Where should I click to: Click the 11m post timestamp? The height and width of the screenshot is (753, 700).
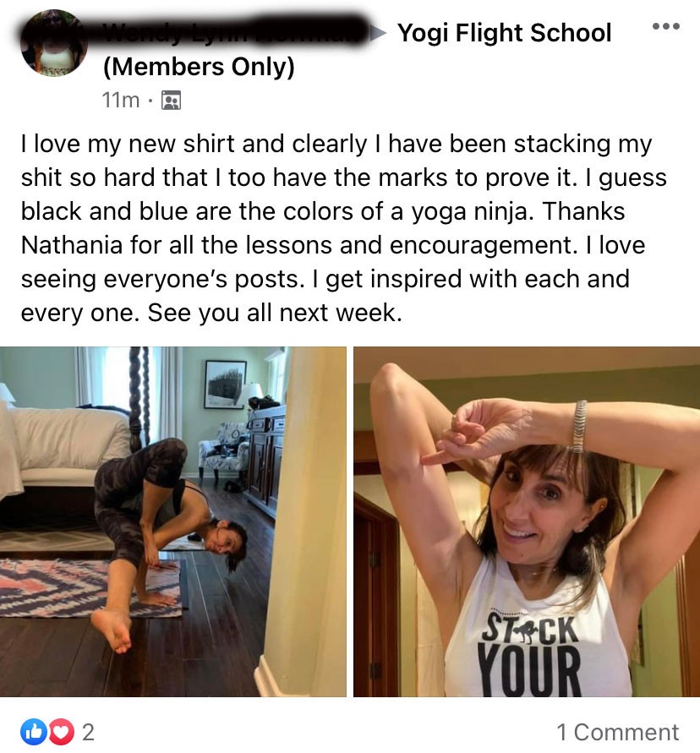pos(121,101)
